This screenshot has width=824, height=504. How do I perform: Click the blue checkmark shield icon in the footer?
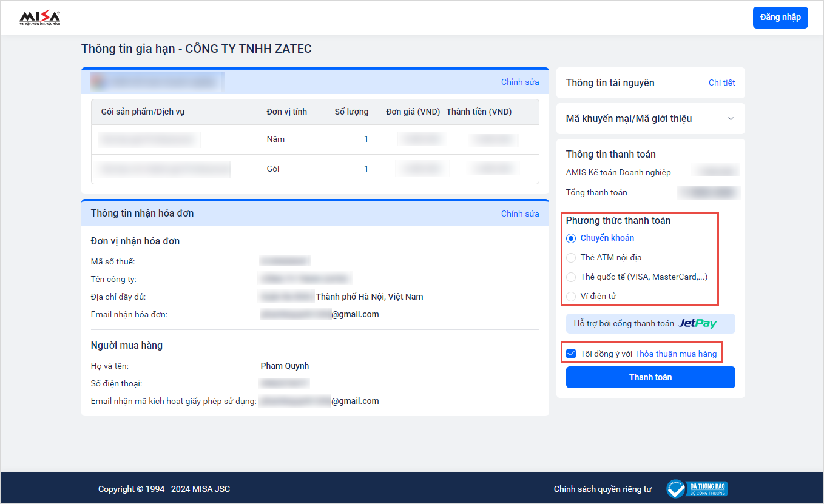(x=676, y=489)
